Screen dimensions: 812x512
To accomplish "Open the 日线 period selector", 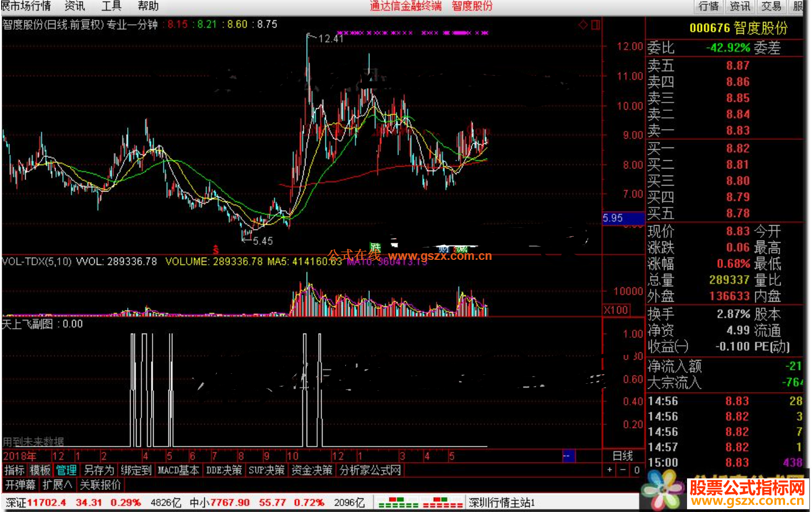I will click(623, 456).
